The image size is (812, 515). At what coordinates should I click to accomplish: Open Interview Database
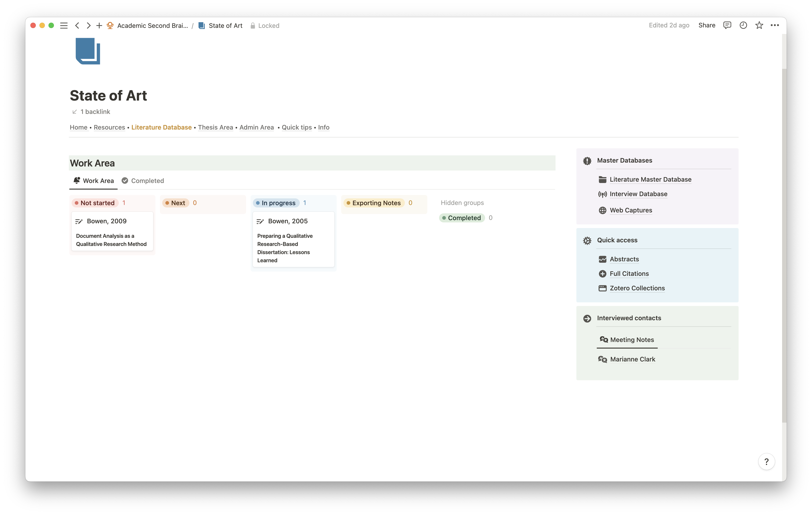[638, 194]
